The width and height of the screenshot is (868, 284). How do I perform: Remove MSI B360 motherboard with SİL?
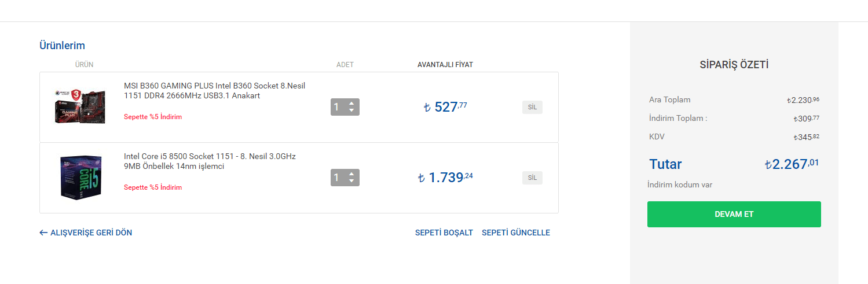(532, 107)
